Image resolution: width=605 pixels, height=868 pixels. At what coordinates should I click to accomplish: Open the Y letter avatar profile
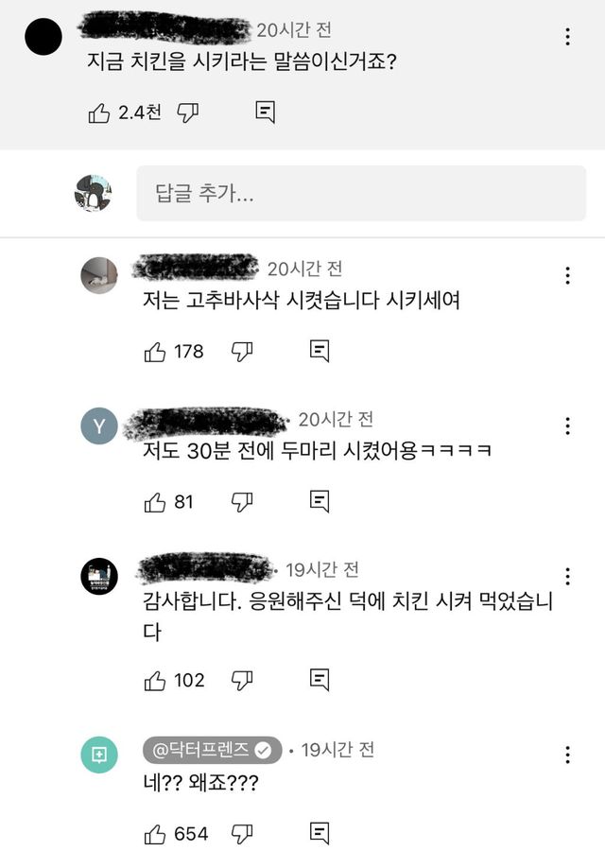tap(99, 425)
